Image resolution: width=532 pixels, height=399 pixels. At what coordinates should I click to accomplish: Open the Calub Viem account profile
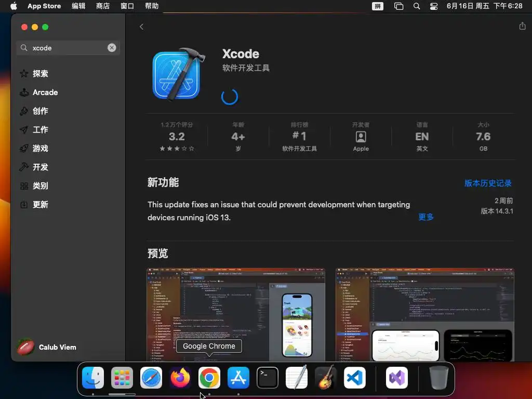point(47,347)
